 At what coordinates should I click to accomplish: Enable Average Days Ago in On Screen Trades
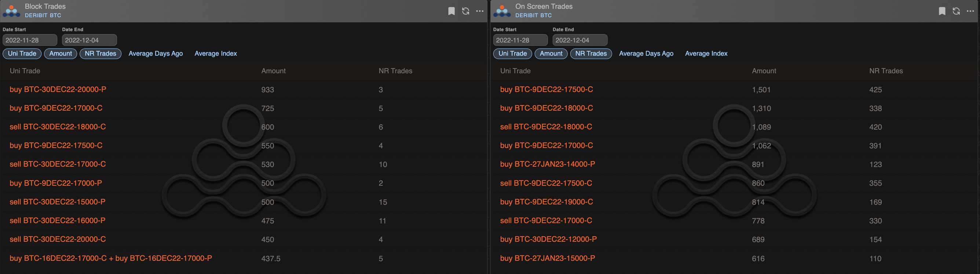646,53
